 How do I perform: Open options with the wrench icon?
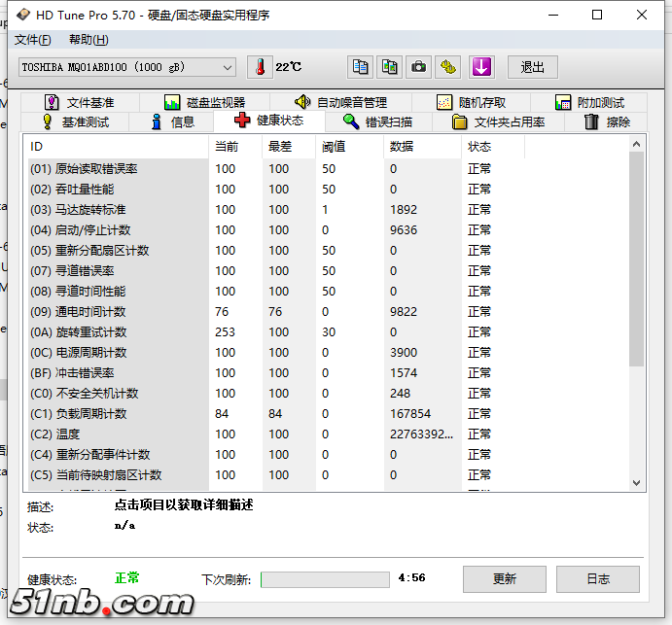tap(447, 67)
